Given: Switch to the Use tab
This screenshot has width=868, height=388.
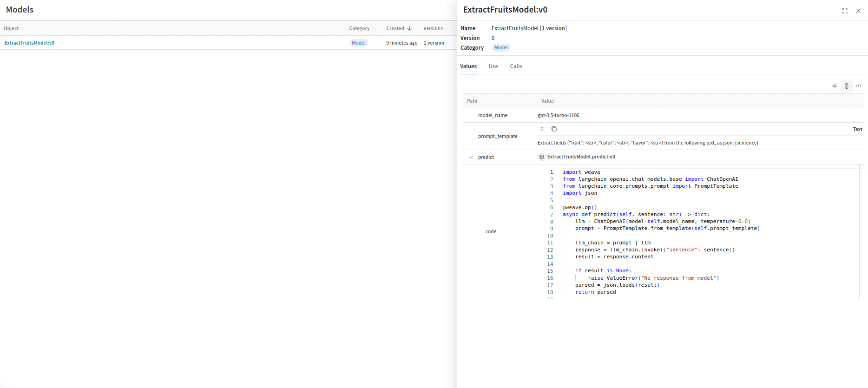Looking at the screenshot, I should pos(493,66).
